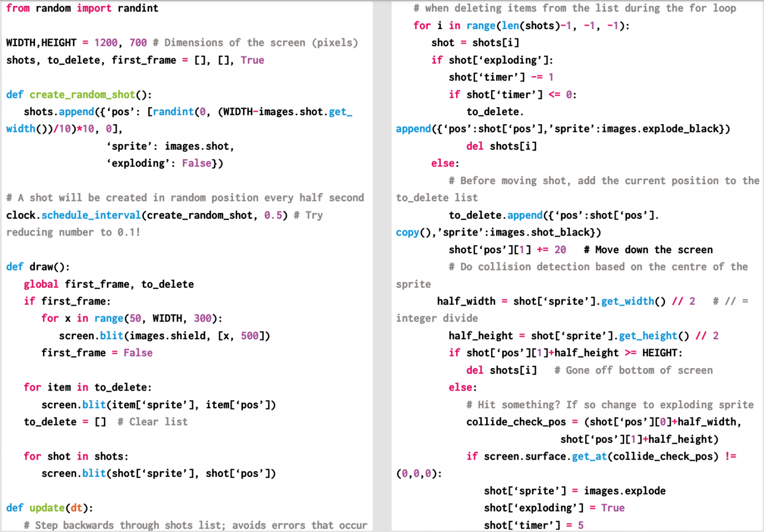Screen dimensions: 764x532
Task: Click the '# Clear list' comment
Action: (153, 422)
